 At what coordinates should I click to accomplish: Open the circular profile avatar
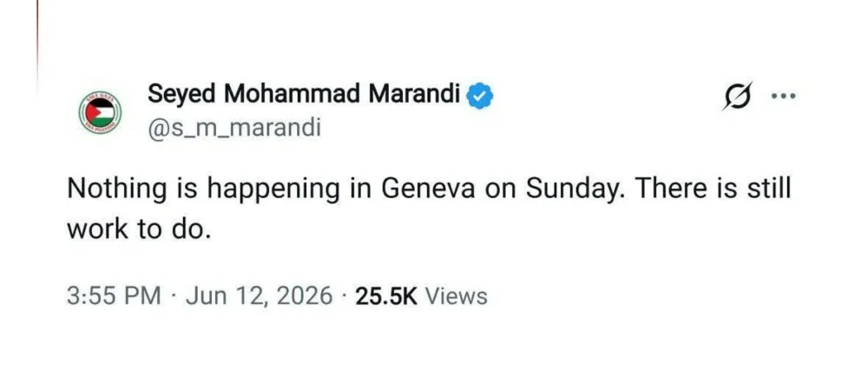point(100,112)
